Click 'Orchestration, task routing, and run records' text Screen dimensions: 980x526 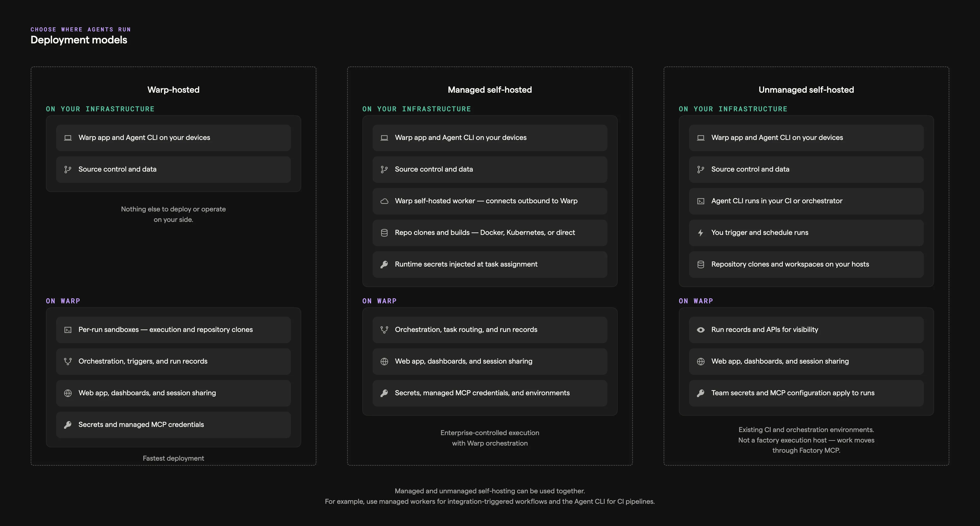[466, 330]
